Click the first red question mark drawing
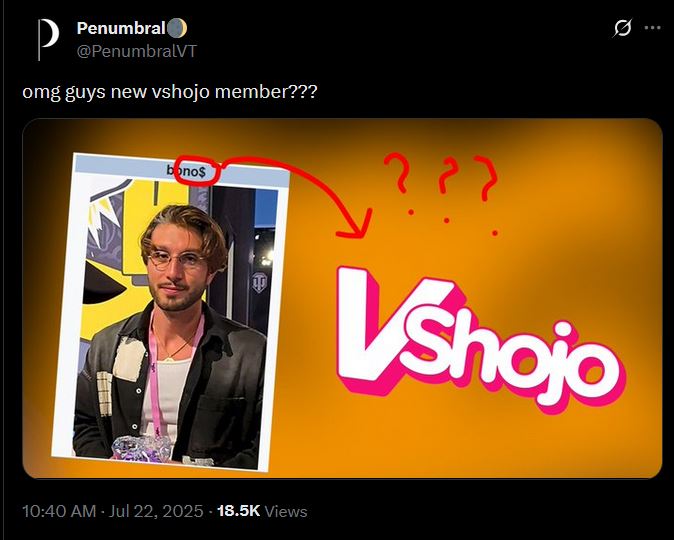The width and height of the screenshot is (674, 540). (399, 184)
